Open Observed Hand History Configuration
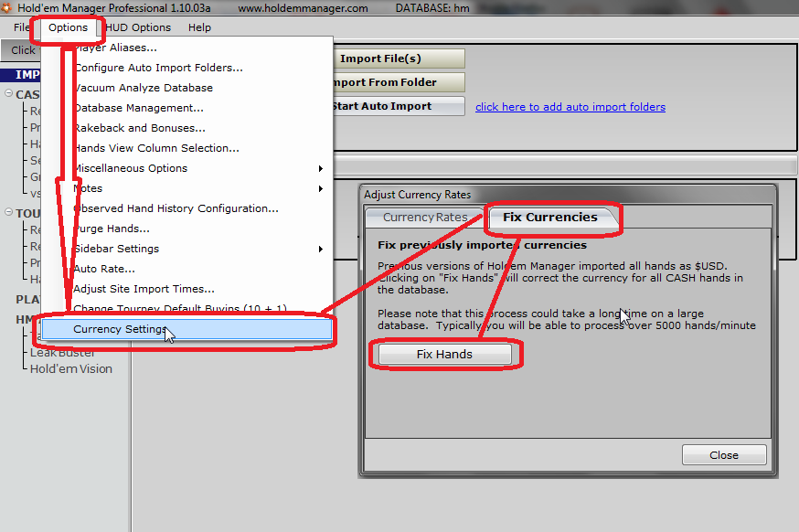Screen dimensions: 799x532 187,208
